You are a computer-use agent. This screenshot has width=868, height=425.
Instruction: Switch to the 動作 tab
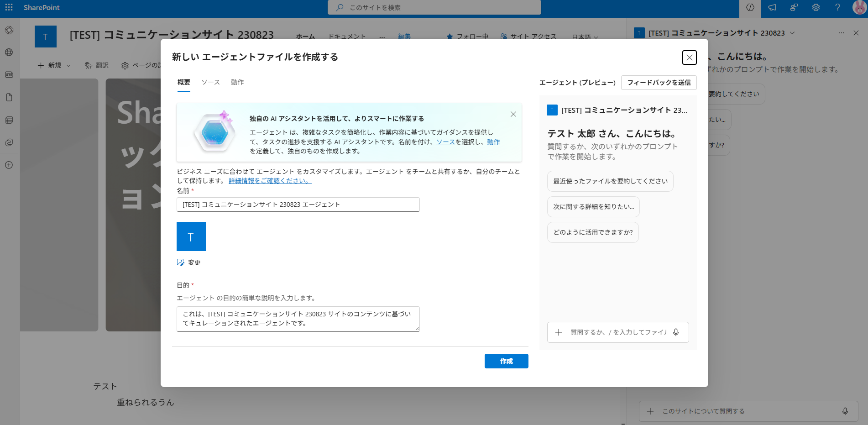(237, 82)
